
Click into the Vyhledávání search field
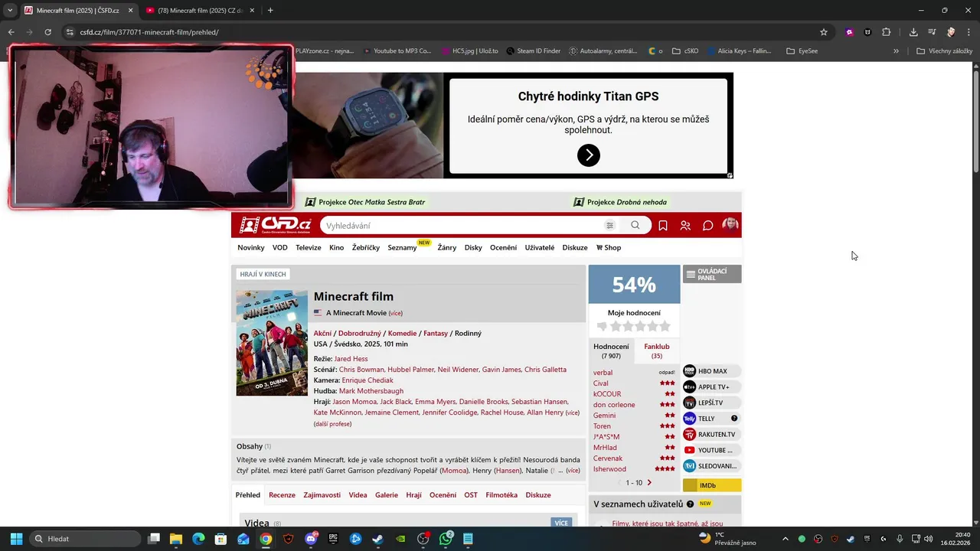click(463, 226)
